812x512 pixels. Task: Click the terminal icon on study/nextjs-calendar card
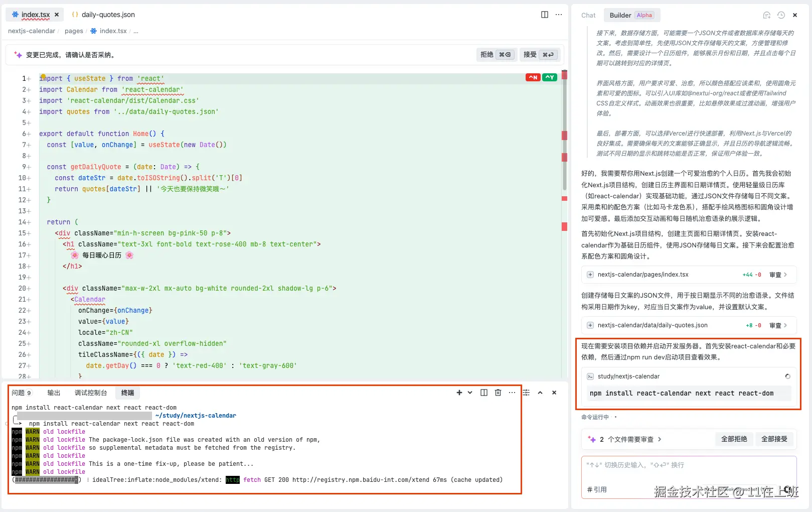coord(590,376)
